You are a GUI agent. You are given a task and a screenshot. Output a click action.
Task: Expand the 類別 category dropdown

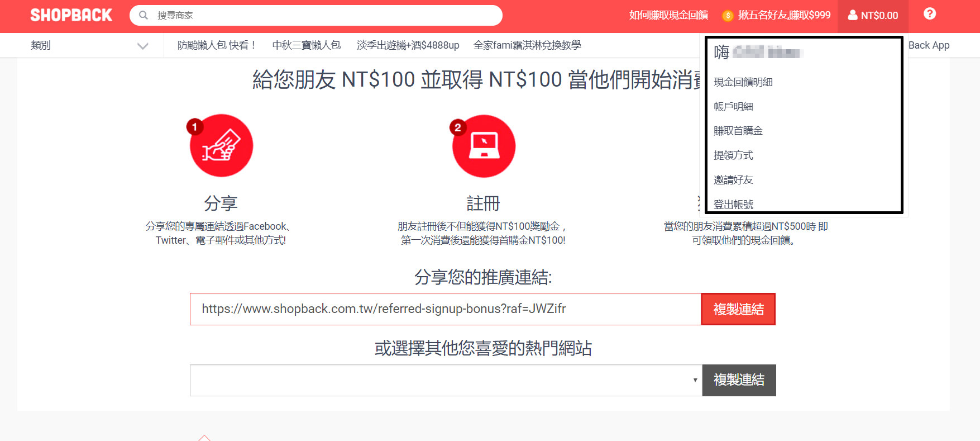click(89, 45)
